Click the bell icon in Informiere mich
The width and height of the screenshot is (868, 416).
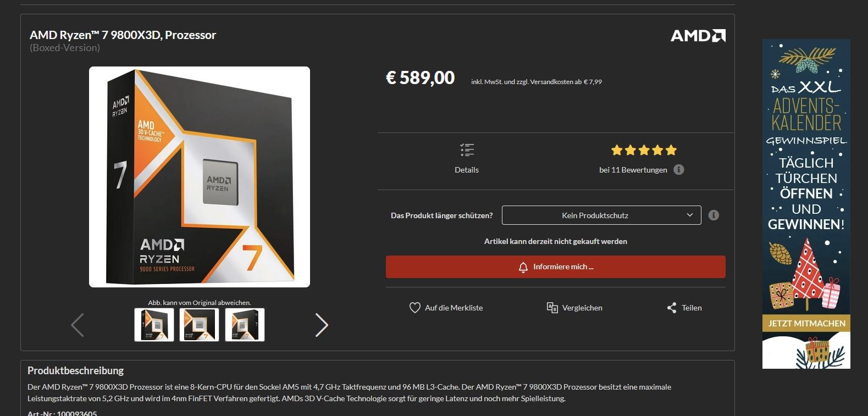[x=523, y=267]
